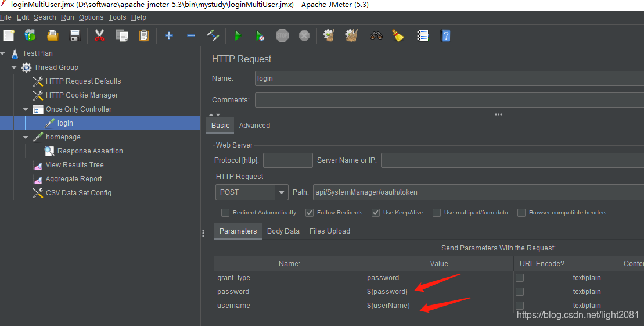644x326 pixels.
Task: Switch to the Advanced tab
Action: [255, 126]
